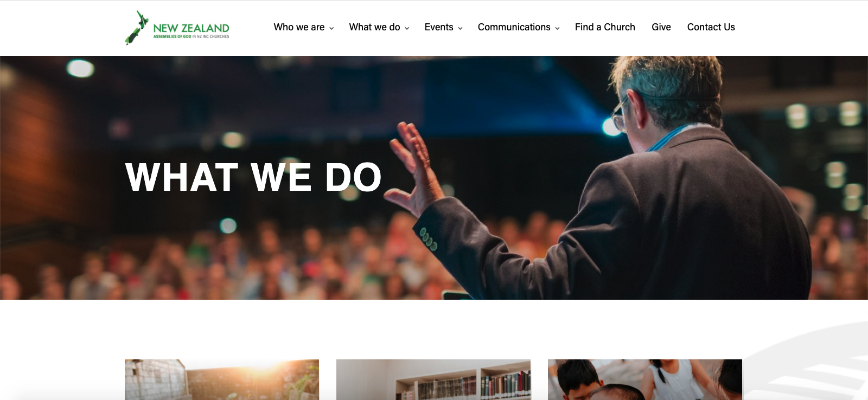Open the Who we are menu
This screenshot has height=400, width=868.
[x=299, y=27]
